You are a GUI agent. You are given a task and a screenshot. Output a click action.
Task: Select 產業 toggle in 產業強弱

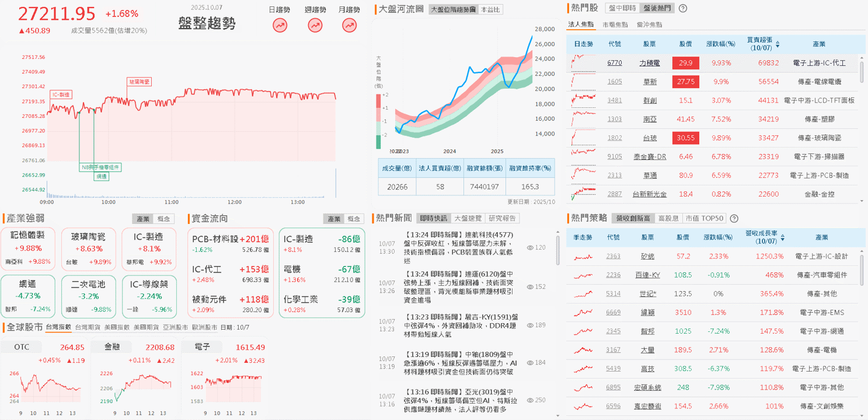[x=143, y=219]
